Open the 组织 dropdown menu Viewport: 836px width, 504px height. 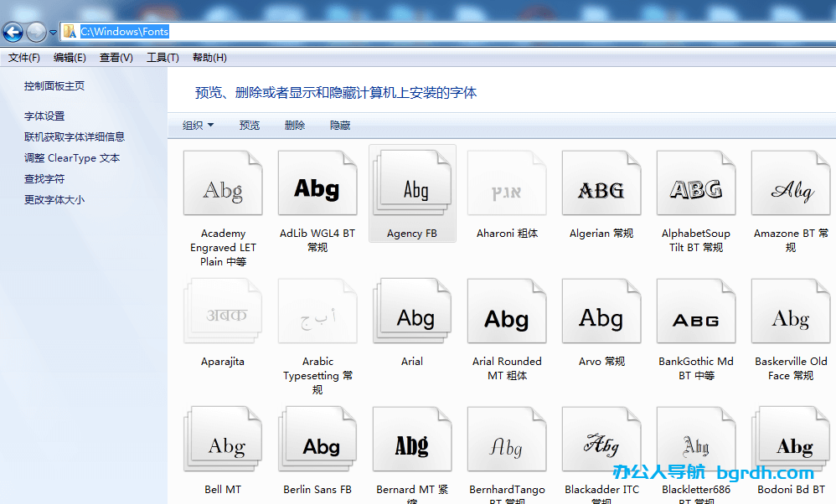[199, 124]
